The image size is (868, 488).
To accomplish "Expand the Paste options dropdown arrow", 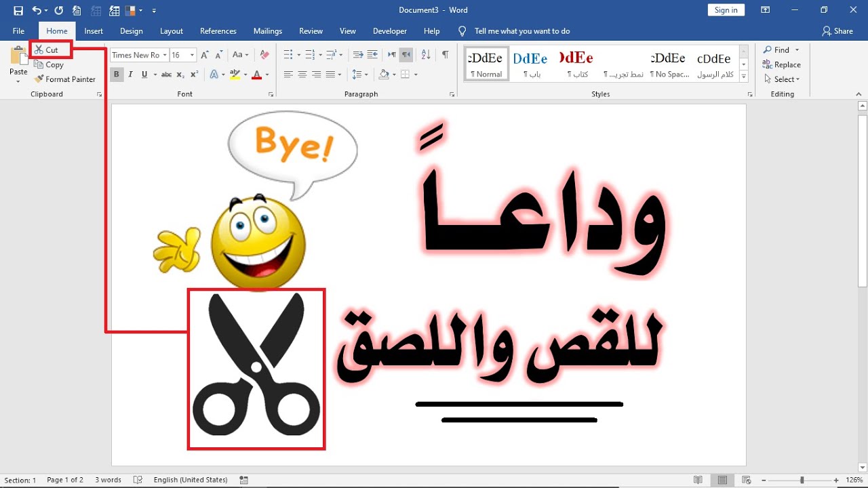I will pos(18,81).
